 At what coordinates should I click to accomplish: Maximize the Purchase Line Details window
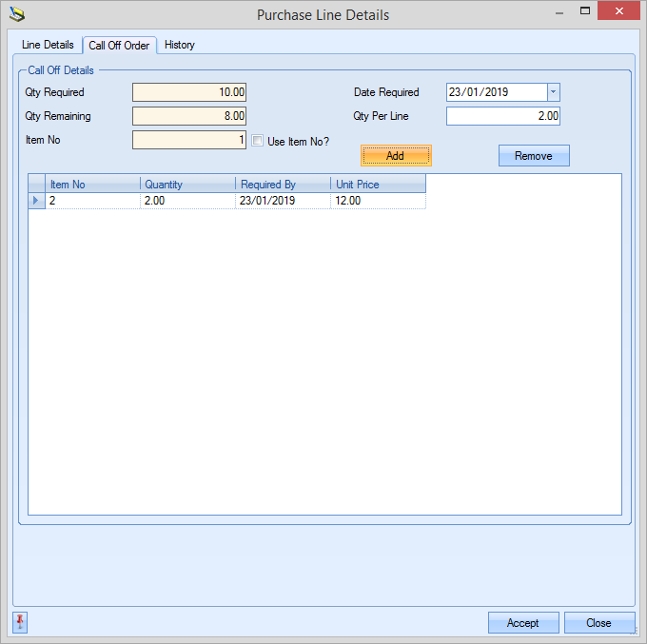586,11
